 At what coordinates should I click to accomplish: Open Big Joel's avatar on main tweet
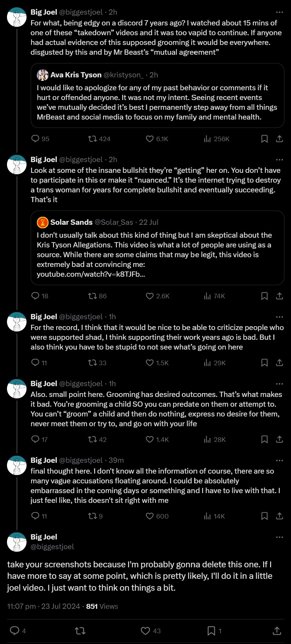pyautogui.click(x=17, y=542)
